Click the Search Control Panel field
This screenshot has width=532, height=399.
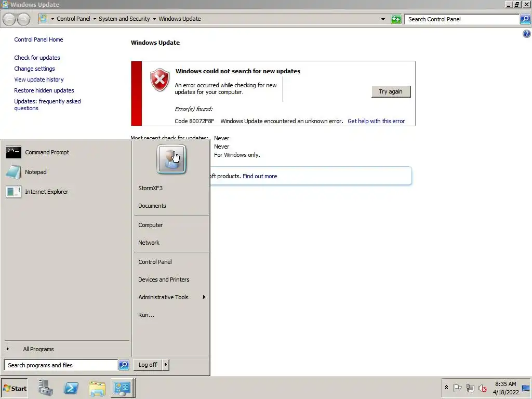click(x=462, y=19)
